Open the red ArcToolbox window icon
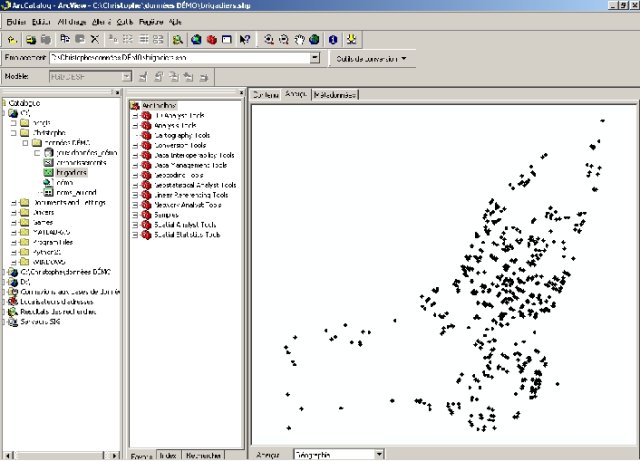The height and width of the screenshot is (461, 640). [x=211, y=39]
